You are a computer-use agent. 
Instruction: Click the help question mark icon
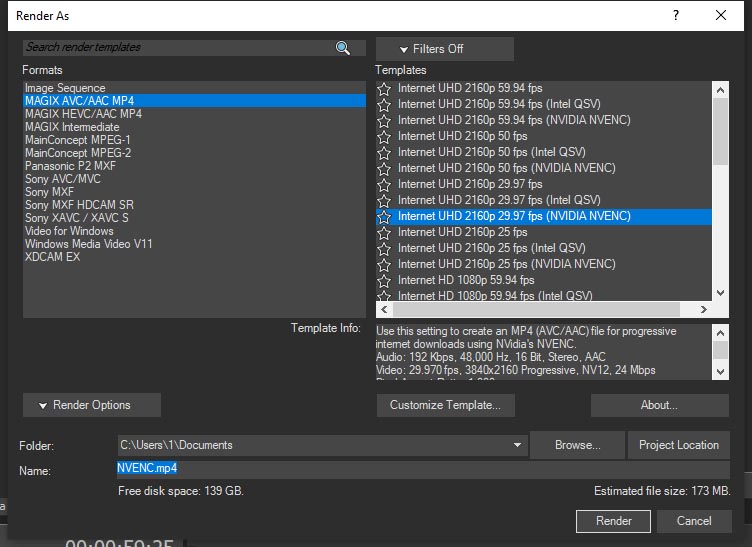(x=676, y=15)
